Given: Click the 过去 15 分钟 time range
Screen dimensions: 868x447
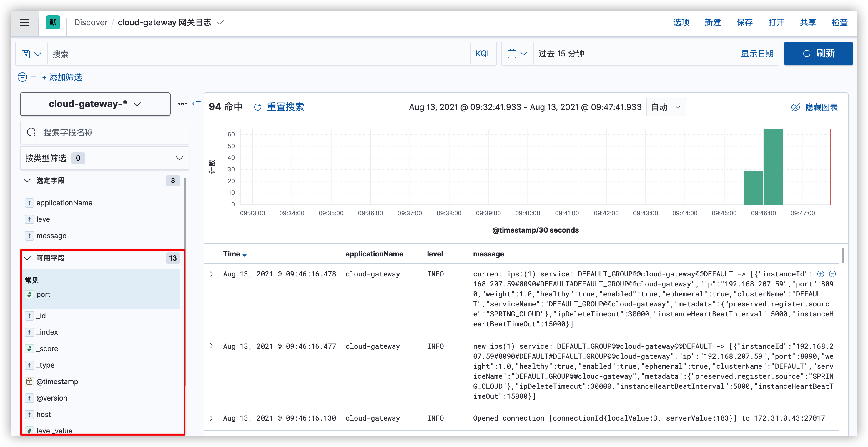Looking at the screenshot, I should pos(561,54).
